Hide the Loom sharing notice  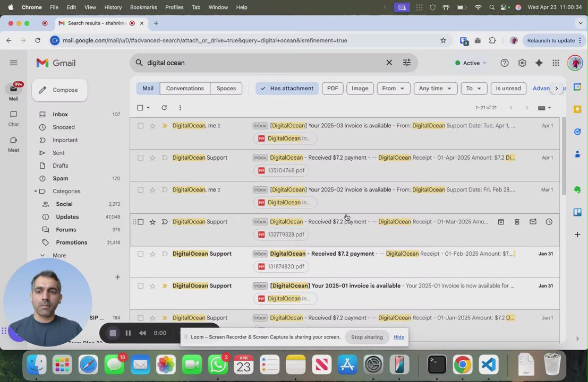(x=398, y=337)
